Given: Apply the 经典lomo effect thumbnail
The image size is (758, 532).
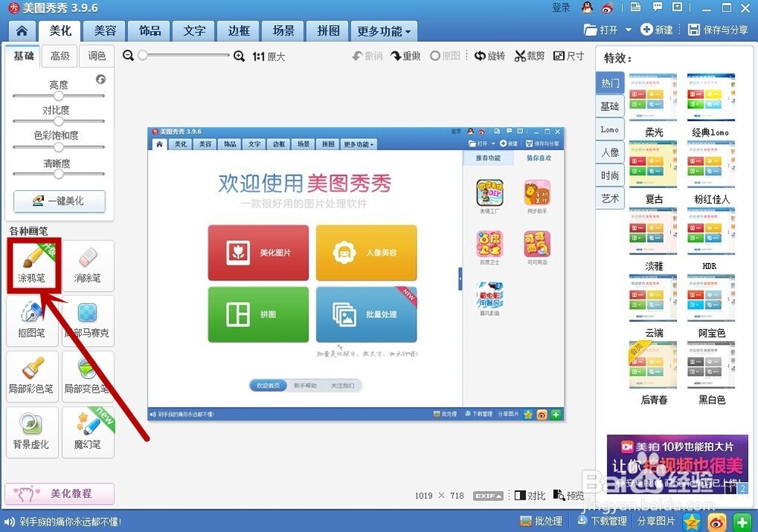Looking at the screenshot, I should point(711,97).
